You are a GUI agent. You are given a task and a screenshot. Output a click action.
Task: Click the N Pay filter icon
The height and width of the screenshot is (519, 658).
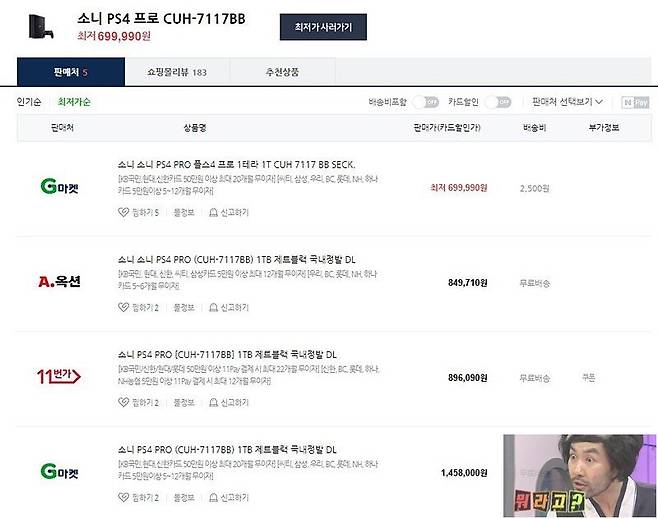(x=635, y=102)
